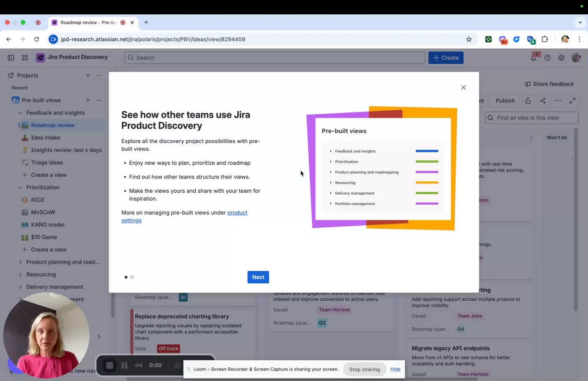Image resolution: width=588 pixels, height=381 pixels.
Task: Collapse the Prioritization section
Action: coord(20,187)
